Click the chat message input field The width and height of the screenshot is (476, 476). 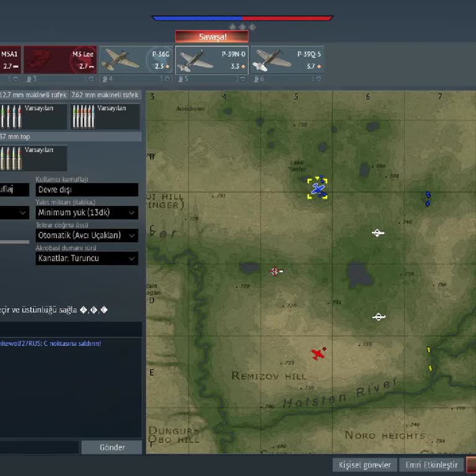point(39,447)
